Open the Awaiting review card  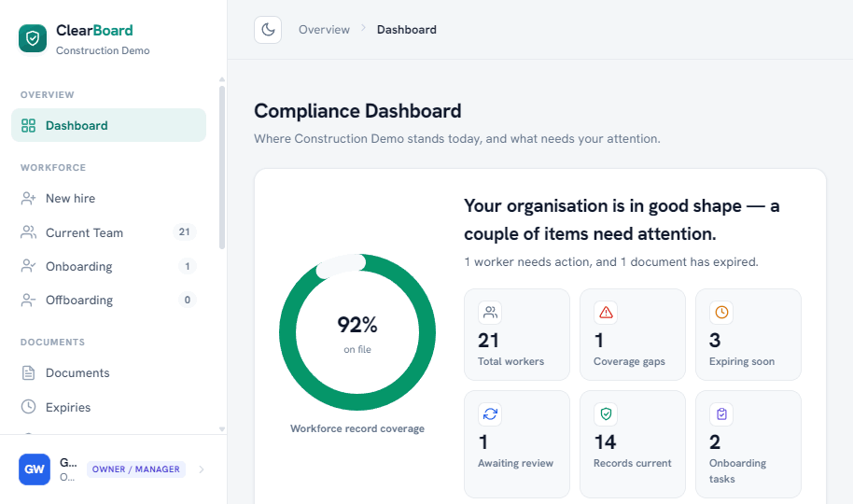(517, 444)
